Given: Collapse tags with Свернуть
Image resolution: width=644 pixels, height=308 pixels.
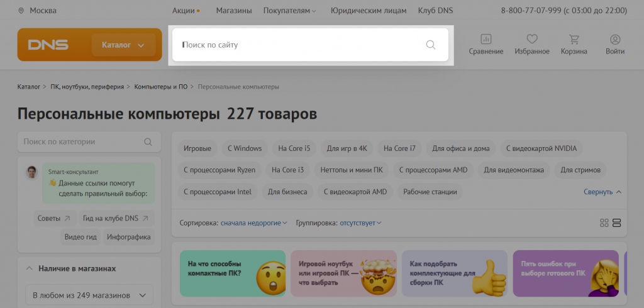Looking at the screenshot, I should (x=602, y=192).
